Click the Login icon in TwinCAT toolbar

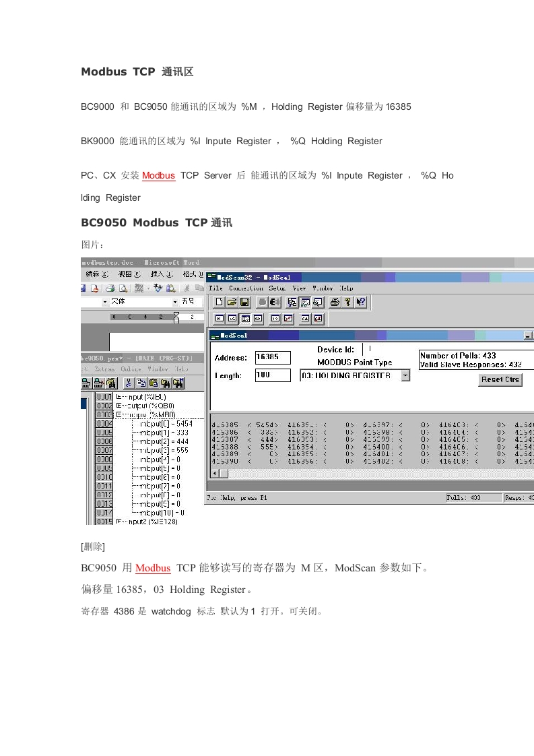pos(86,383)
